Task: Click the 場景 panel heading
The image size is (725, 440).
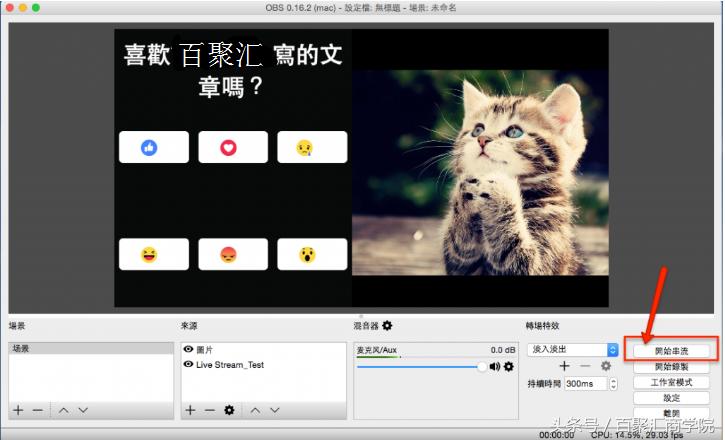Action: point(17,325)
